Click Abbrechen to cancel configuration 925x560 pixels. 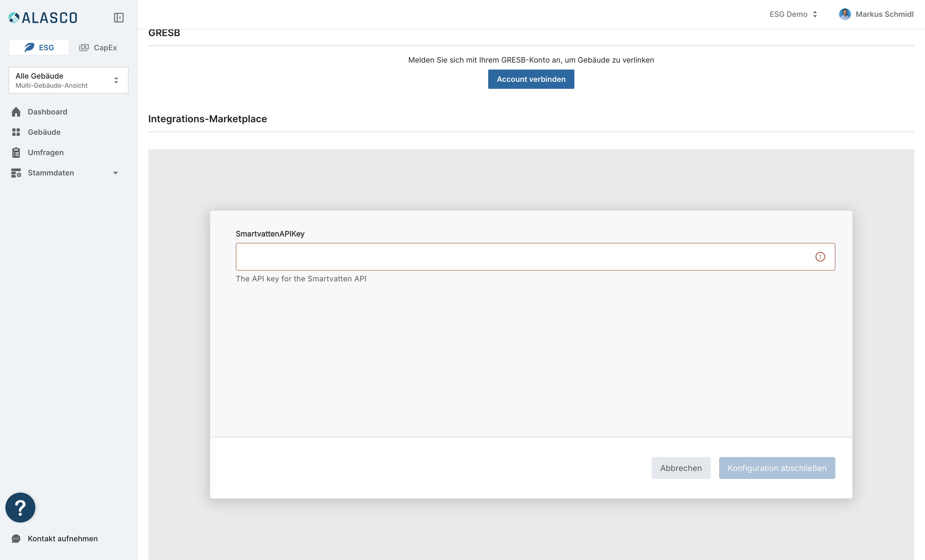tap(681, 468)
